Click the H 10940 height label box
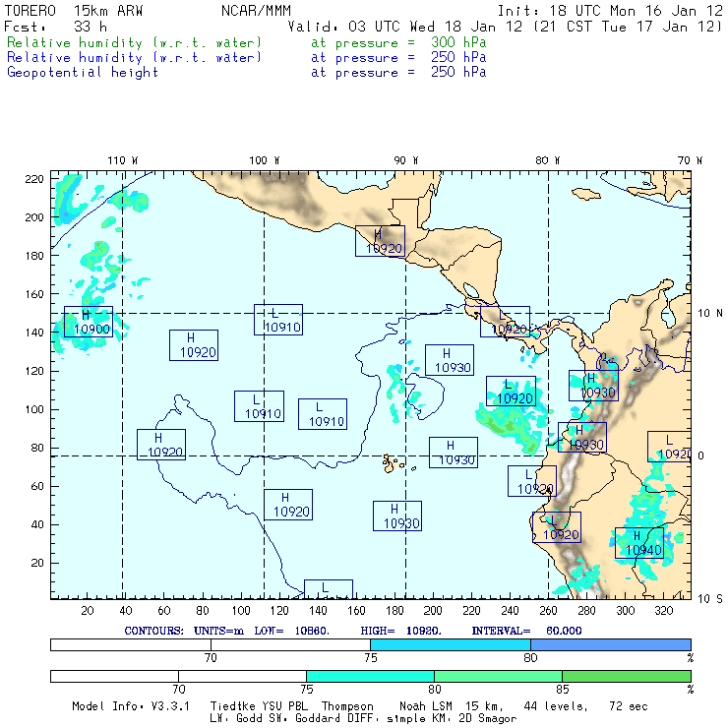The image size is (728, 728). click(639, 543)
